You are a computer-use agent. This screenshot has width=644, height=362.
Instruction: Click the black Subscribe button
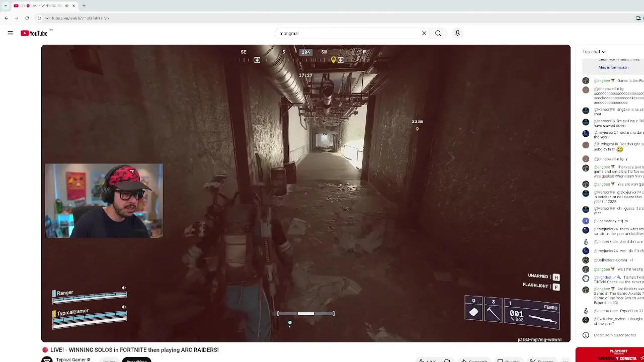136,360
